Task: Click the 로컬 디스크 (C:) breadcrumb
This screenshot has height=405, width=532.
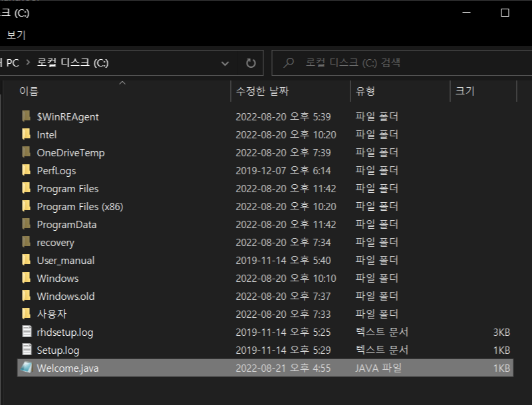Action: click(x=72, y=63)
